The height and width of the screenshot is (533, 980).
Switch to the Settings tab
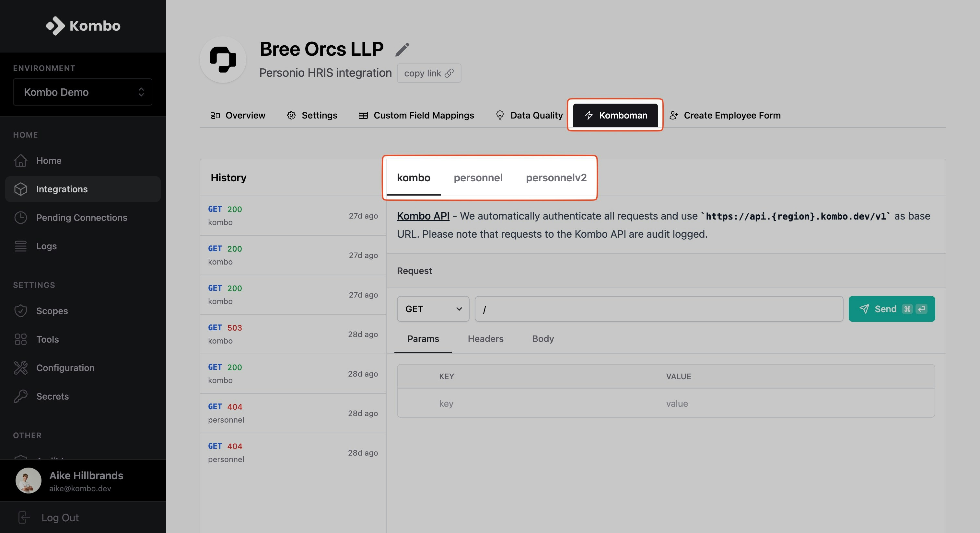[x=312, y=115]
